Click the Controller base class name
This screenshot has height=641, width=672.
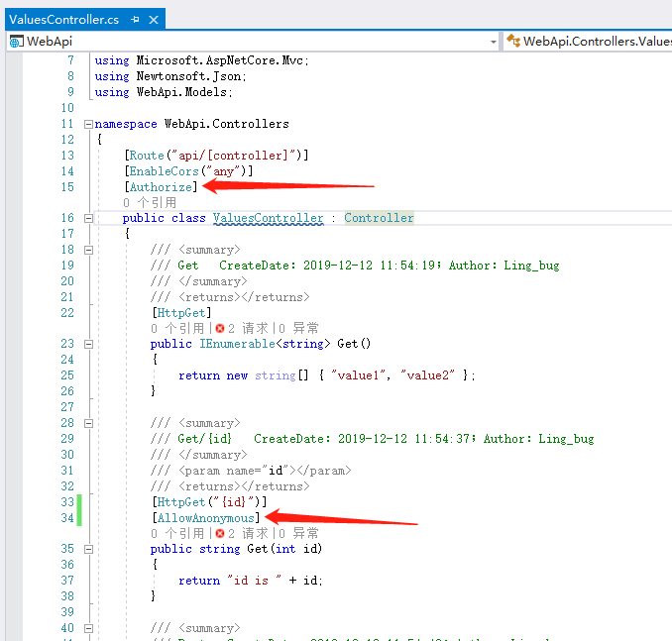tap(379, 218)
